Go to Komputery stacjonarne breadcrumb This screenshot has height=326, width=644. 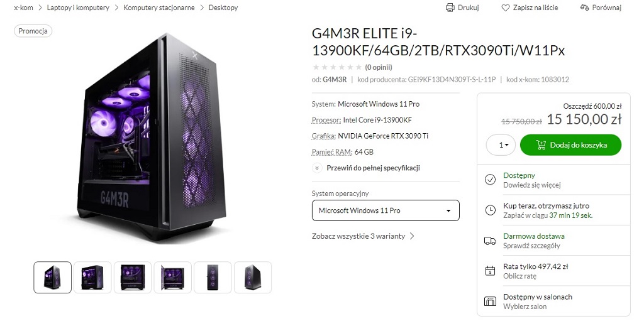point(159,8)
